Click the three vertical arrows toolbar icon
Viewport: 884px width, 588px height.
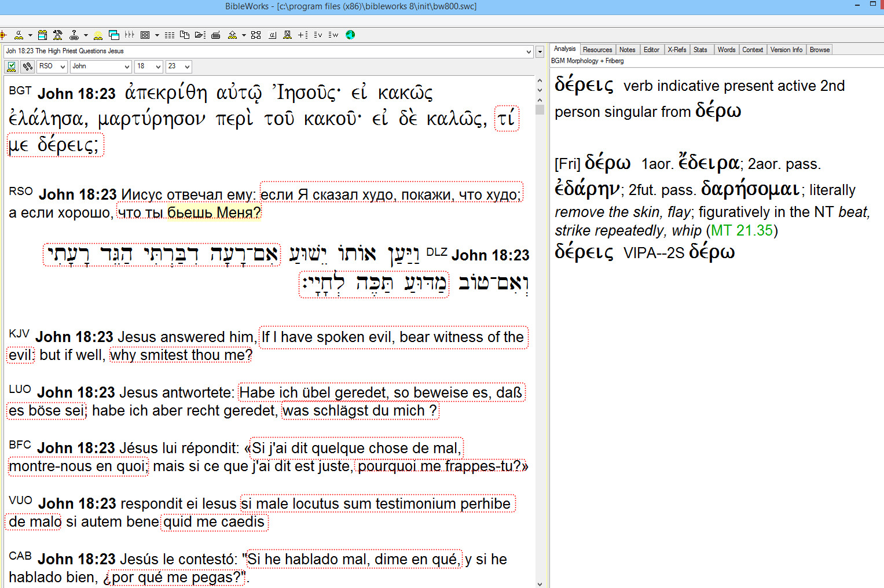[x=130, y=35]
